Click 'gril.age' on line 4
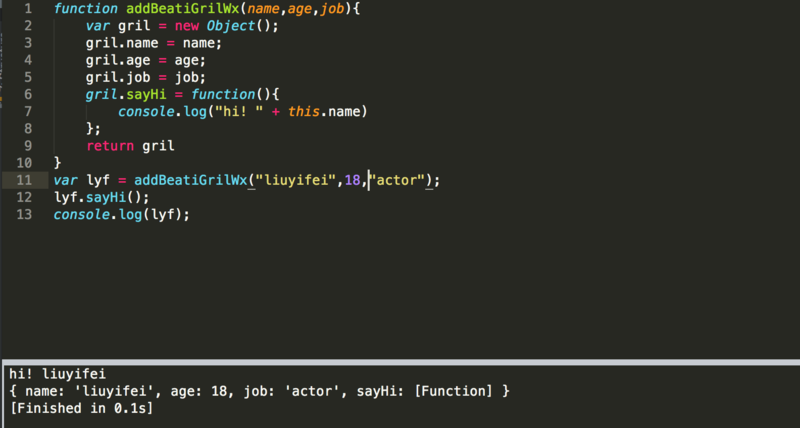The image size is (800, 428). [x=118, y=60]
